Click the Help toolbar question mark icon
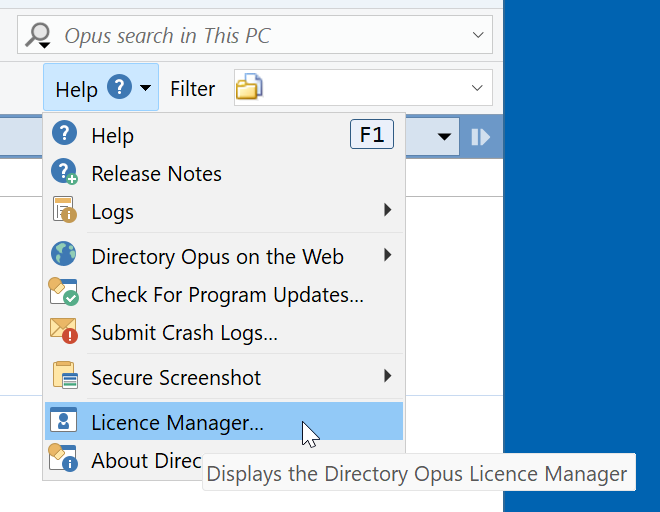This screenshot has width=660, height=512. click(x=119, y=87)
